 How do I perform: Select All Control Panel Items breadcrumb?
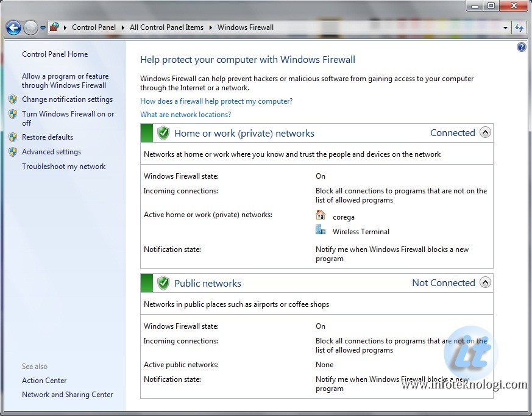166,27
